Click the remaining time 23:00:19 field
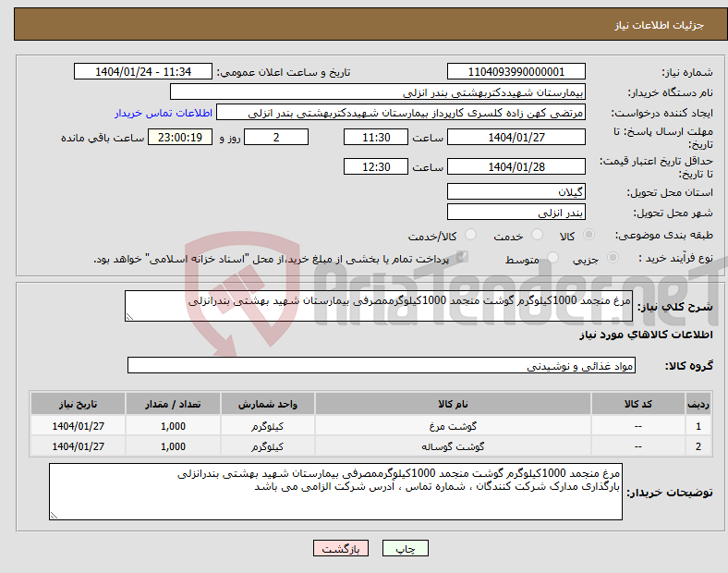Viewport: 728px width, 573px height. tap(180, 138)
